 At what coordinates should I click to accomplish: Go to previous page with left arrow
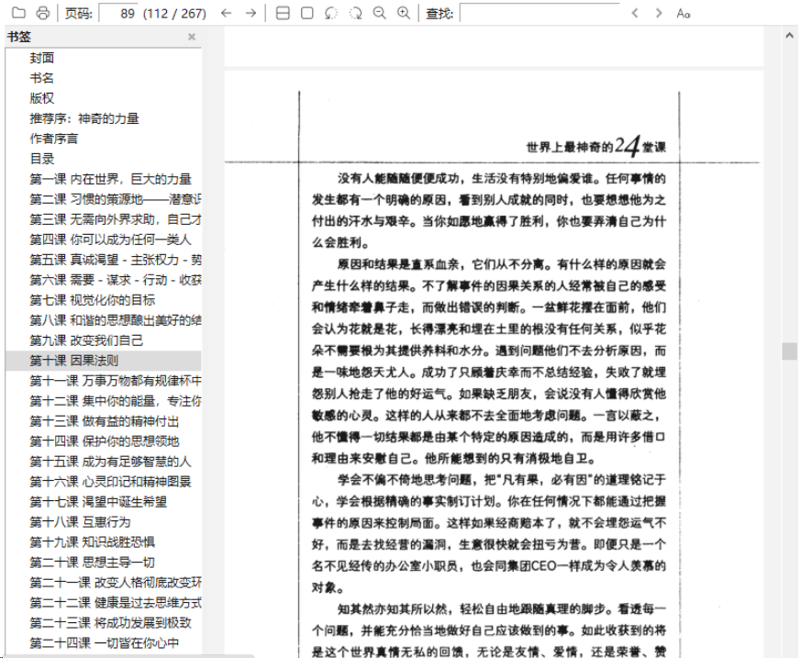click(x=226, y=13)
